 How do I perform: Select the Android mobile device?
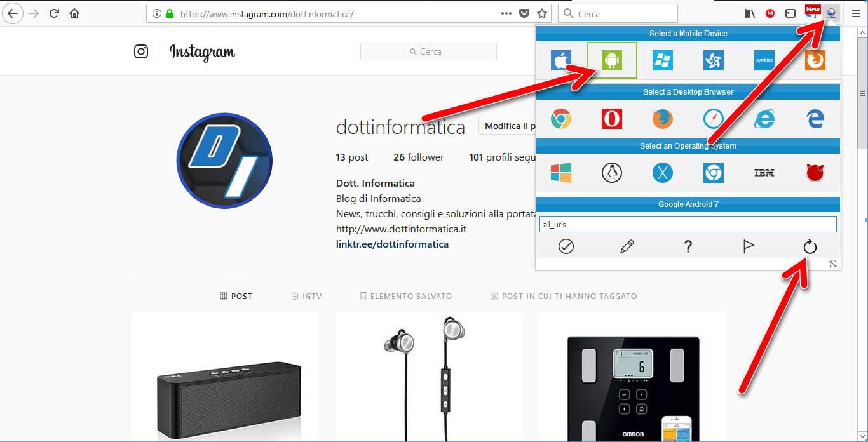(x=611, y=60)
